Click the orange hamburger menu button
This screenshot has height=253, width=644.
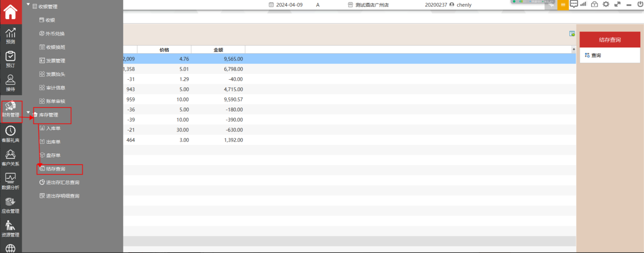563,5
